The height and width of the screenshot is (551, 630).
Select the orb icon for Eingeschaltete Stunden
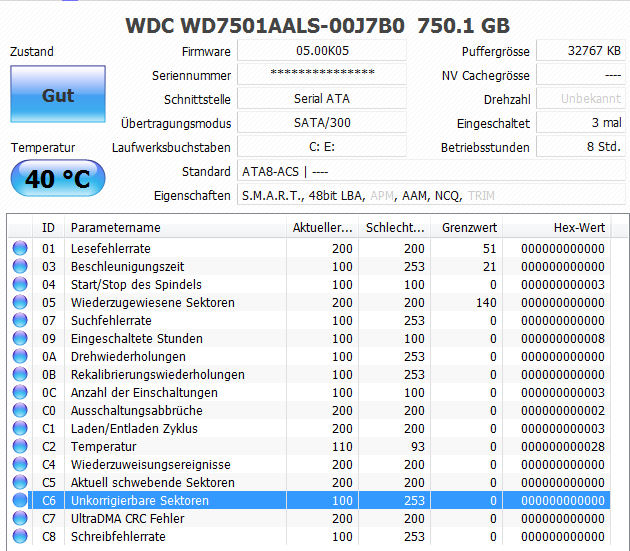20,338
